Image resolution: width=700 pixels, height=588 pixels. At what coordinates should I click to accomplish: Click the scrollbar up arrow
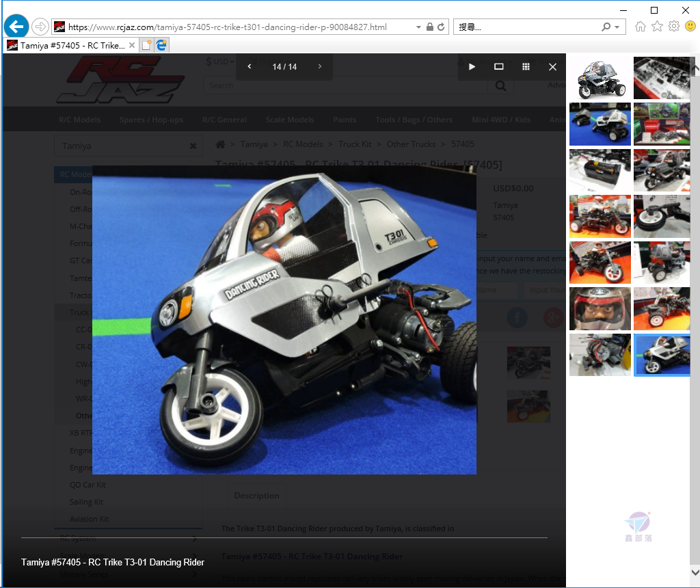coord(695,69)
